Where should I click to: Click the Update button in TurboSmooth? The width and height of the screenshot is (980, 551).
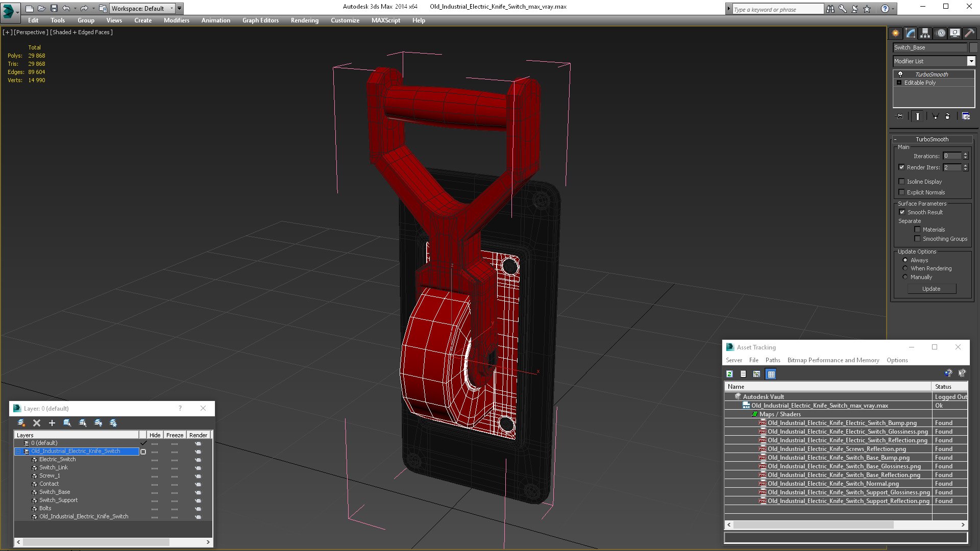(931, 289)
